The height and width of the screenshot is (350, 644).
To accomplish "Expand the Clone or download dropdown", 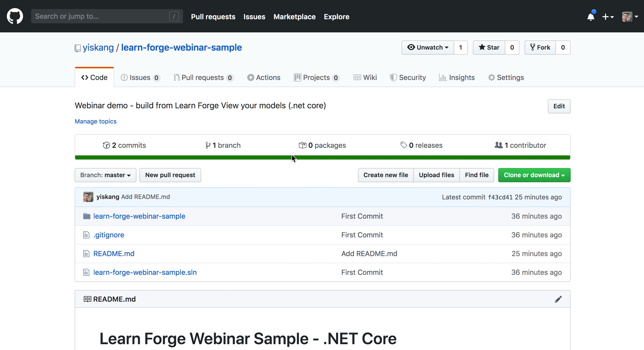I will coord(534,175).
